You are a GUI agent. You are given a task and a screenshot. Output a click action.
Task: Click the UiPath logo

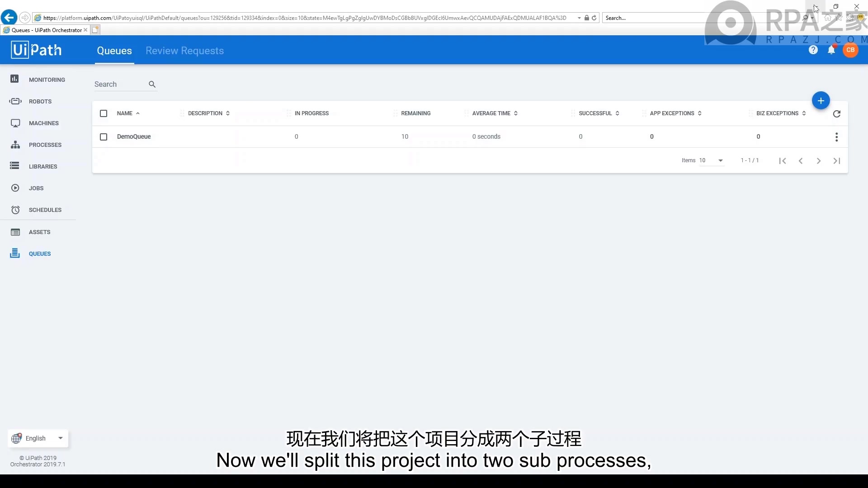pyautogui.click(x=37, y=50)
